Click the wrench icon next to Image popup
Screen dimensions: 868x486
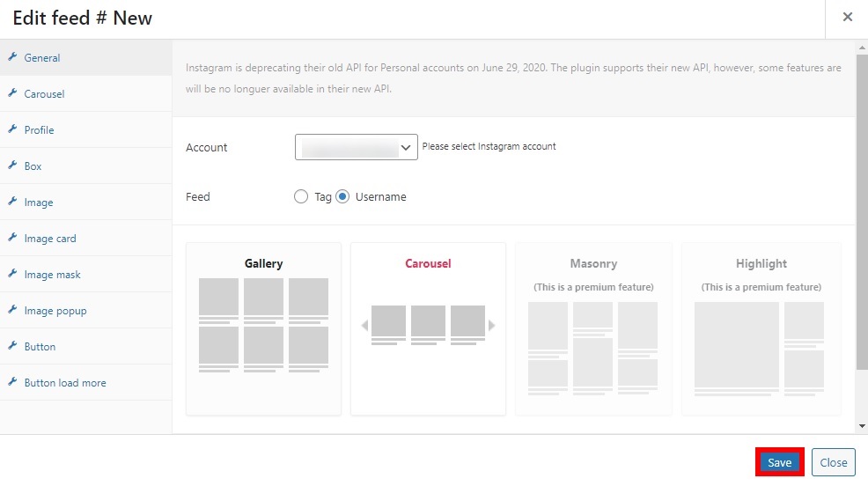(12, 309)
